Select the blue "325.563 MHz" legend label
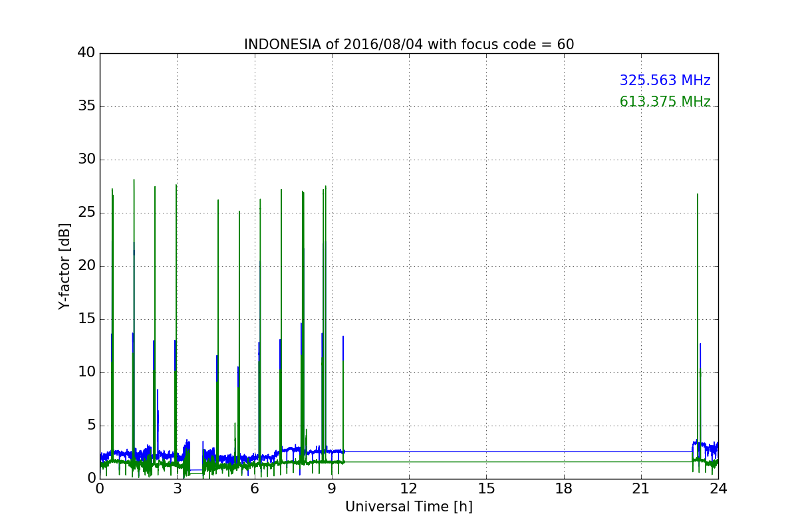The width and height of the screenshot is (798, 532). (x=665, y=80)
